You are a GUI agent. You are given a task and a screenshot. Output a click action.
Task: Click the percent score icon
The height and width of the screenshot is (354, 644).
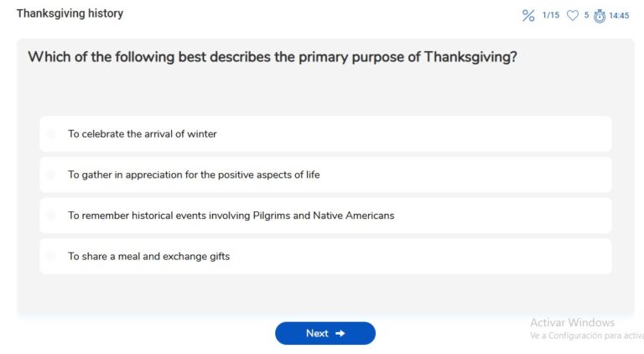(x=528, y=16)
